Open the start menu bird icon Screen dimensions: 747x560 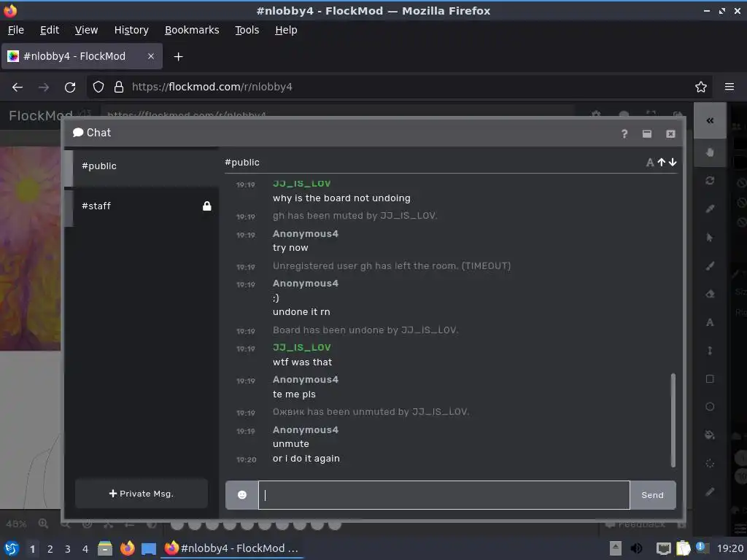click(12, 548)
